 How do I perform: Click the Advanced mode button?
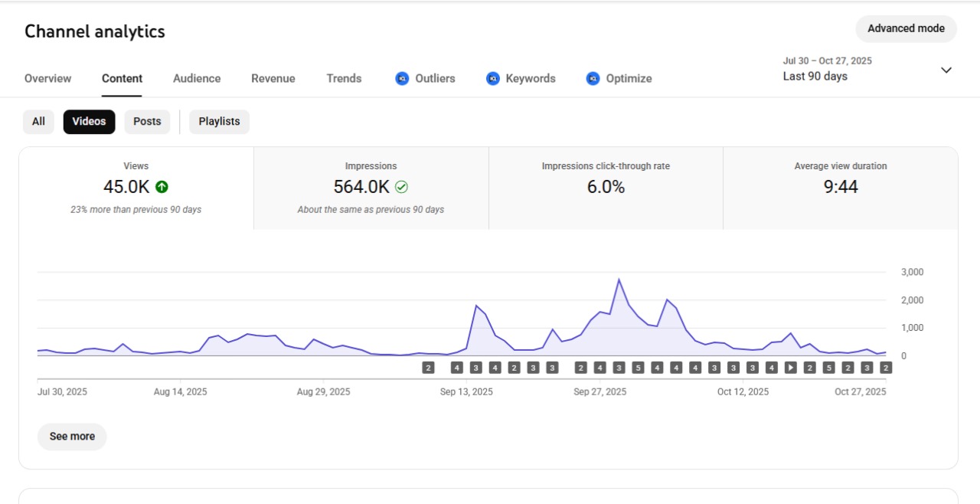[906, 28]
